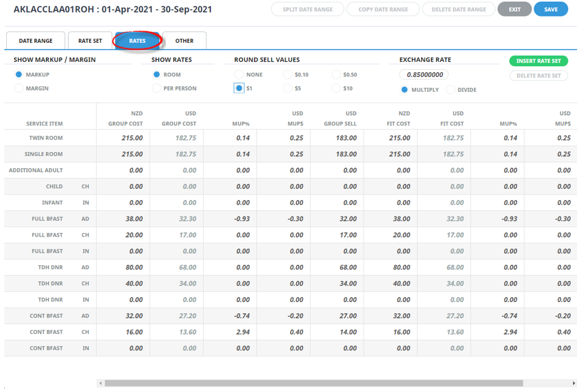
Task: Select MULTIPLY for the exchange rate
Action: [404, 90]
